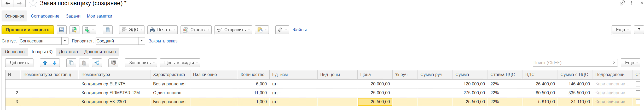Open the Дополнительно tab
Screen dimensions: 644x110
click(x=100, y=52)
